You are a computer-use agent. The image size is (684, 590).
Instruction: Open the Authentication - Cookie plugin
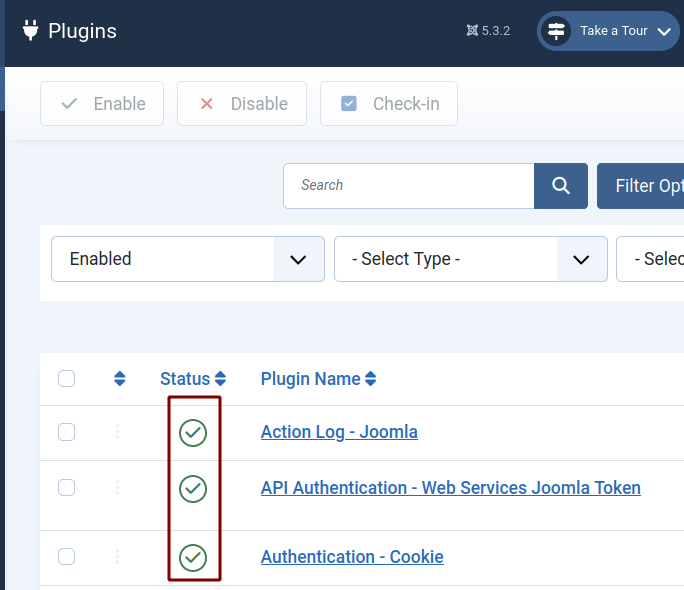click(352, 557)
